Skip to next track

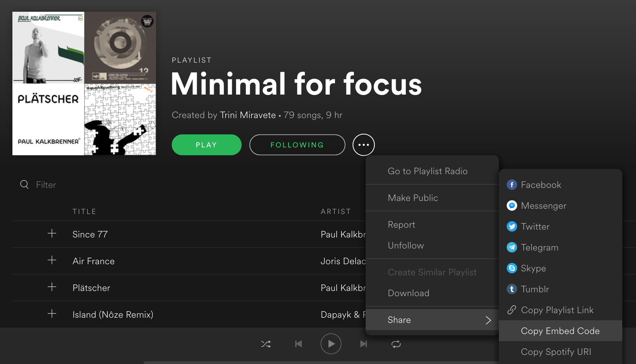click(x=363, y=344)
